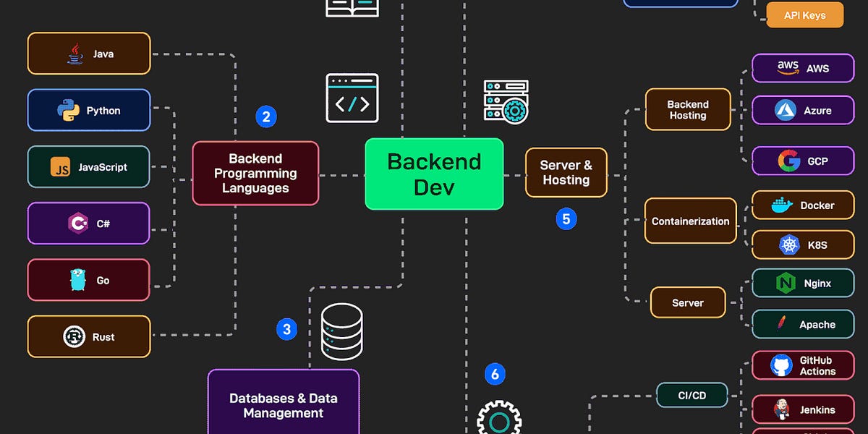Select the Kubernetes wheel logo beside K8S
Image resolution: width=868 pixels, height=434 pixels.
coord(789,244)
